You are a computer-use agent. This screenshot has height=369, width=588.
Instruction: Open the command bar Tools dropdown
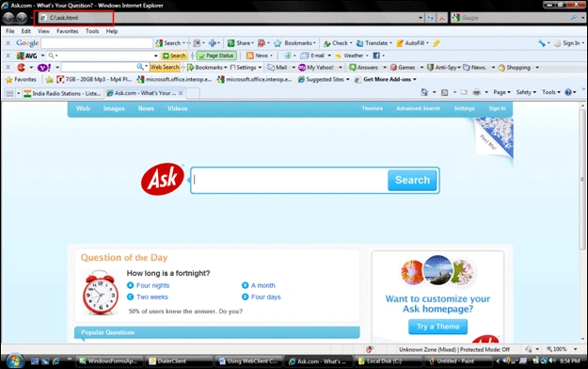[x=551, y=92]
